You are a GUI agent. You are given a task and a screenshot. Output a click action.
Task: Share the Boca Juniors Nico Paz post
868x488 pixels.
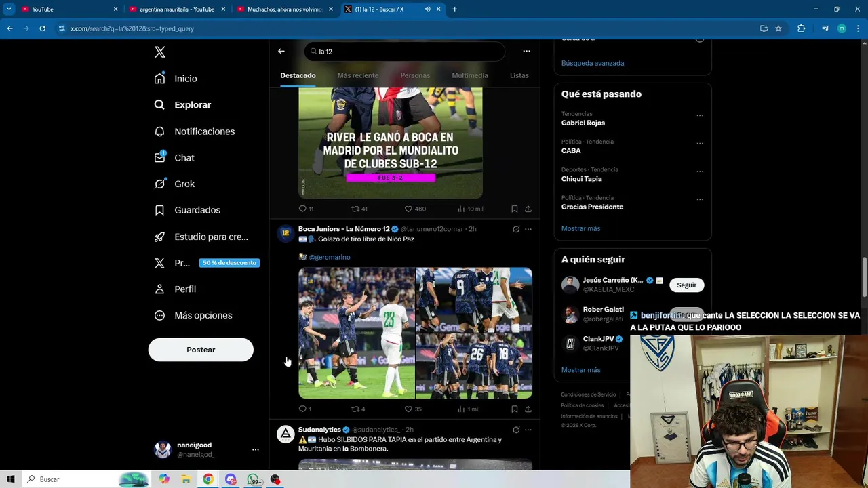(528, 409)
